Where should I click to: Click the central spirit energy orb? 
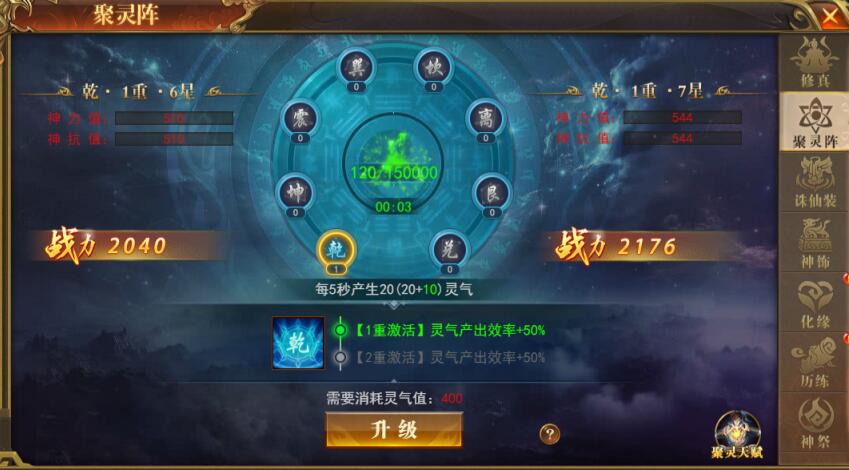[394, 162]
